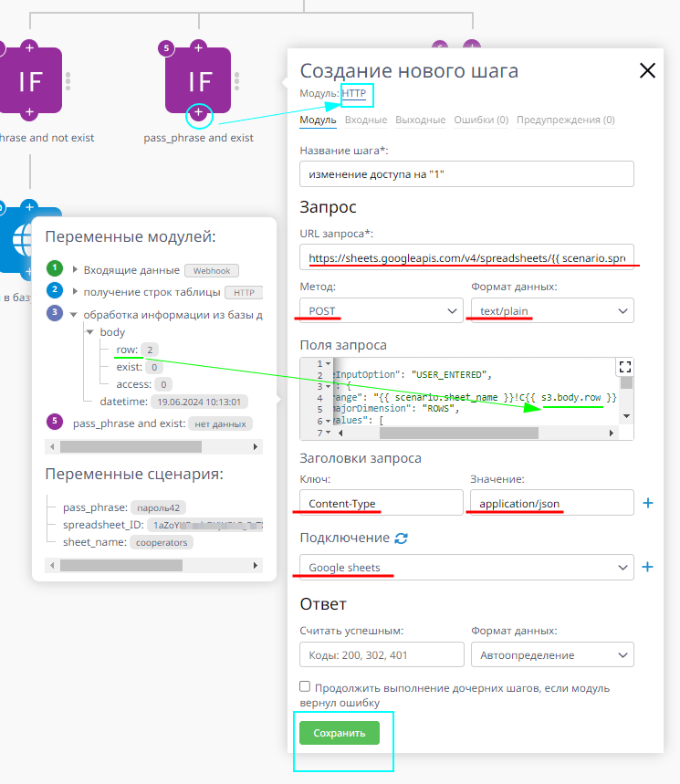Expand the request fields editor to fullscreen
This screenshot has width=680, height=784.
pos(625,367)
